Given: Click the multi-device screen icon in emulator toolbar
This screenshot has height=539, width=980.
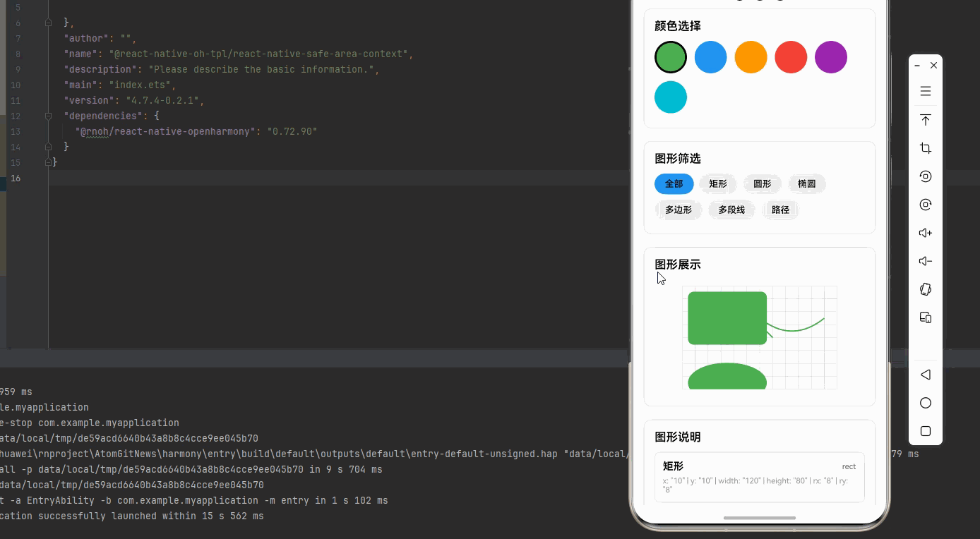Looking at the screenshot, I should (x=926, y=317).
